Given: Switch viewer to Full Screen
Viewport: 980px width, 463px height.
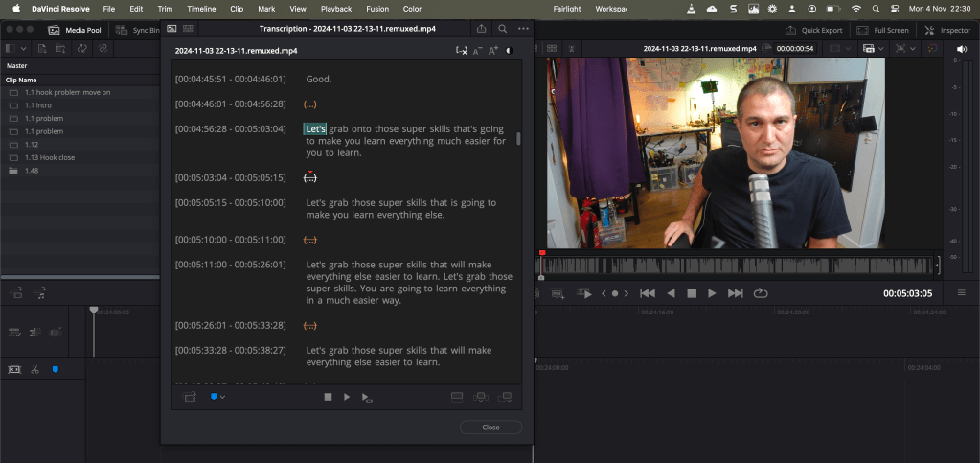Looking at the screenshot, I should (882, 30).
